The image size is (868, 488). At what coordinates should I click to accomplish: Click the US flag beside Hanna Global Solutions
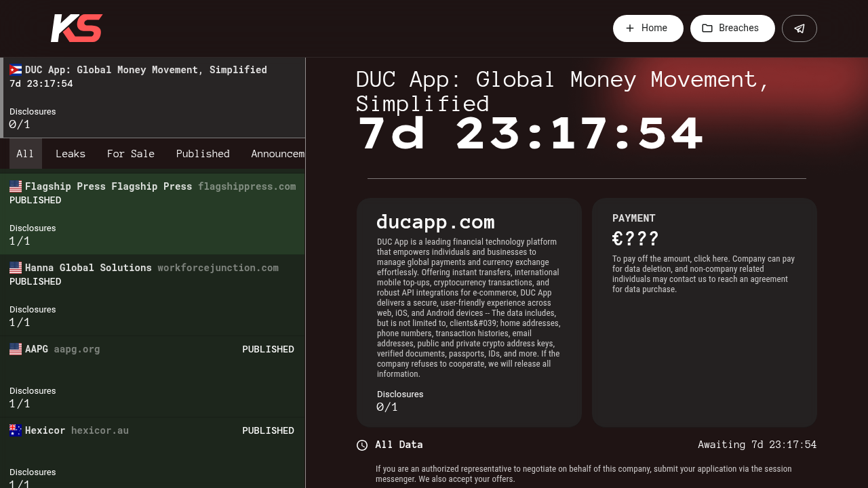point(16,268)
